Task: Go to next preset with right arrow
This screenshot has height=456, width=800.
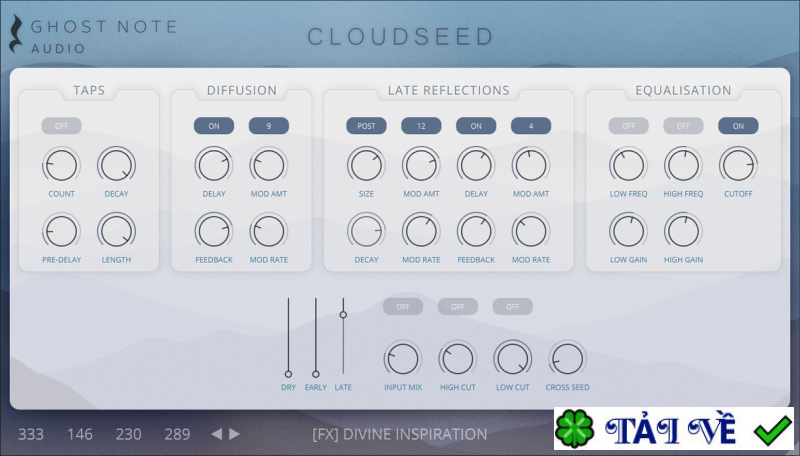Action: pyautogui.click(x=234, y=434)
